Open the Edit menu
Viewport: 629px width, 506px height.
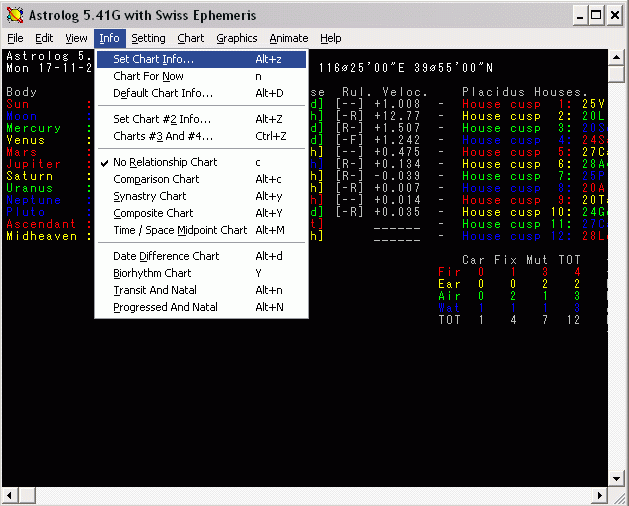tap(44, 38)
